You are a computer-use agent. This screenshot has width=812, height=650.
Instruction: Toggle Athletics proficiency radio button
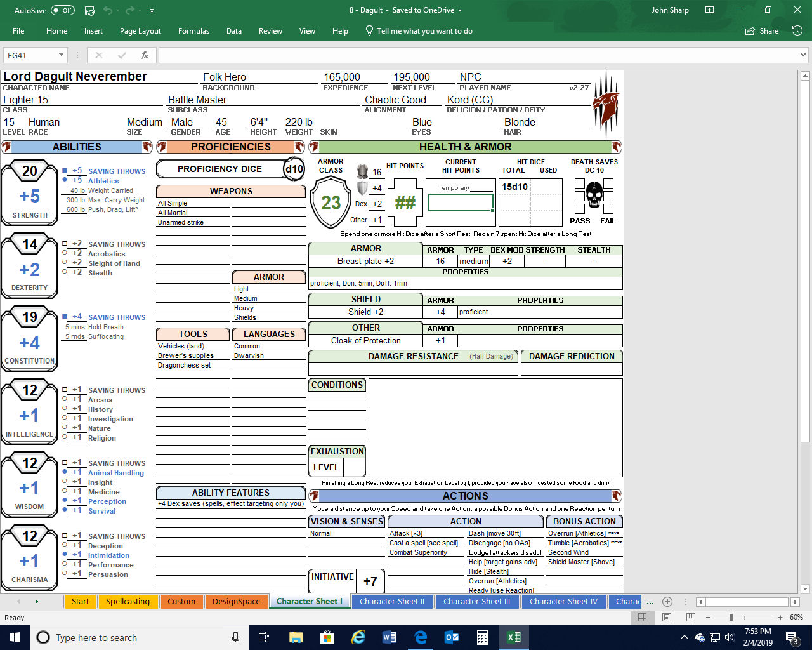tap(65, 180)
